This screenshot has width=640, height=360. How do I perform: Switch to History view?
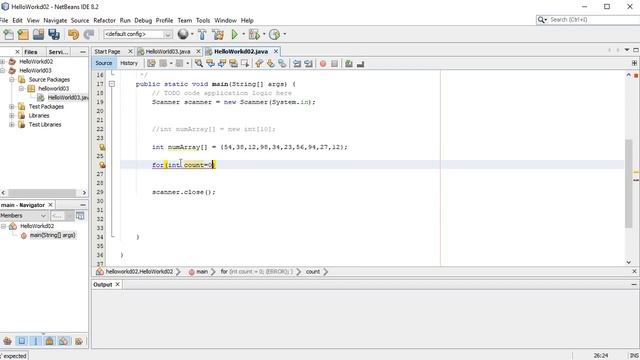[129, 63]
